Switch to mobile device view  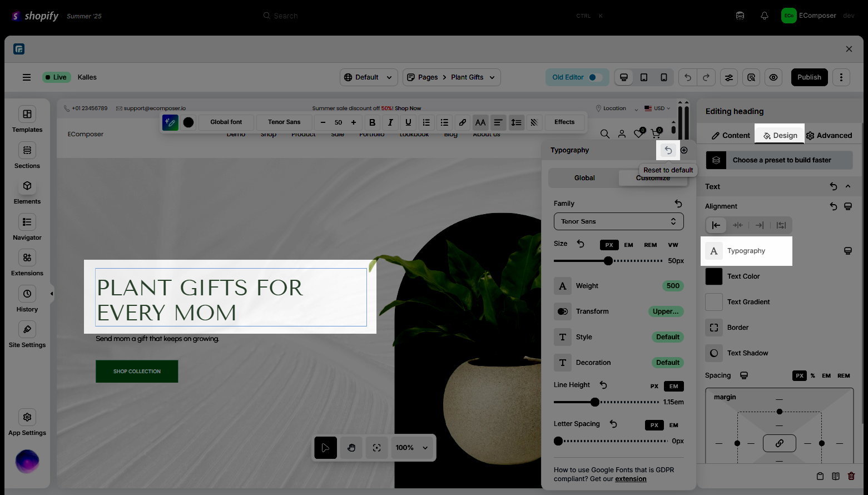point(664,77)
